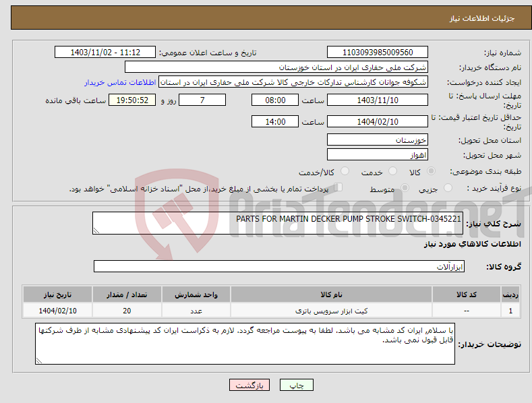Click the quantity cell 20
The height and width of the screenshot is (403, 532).
click(x=127, y=311)
